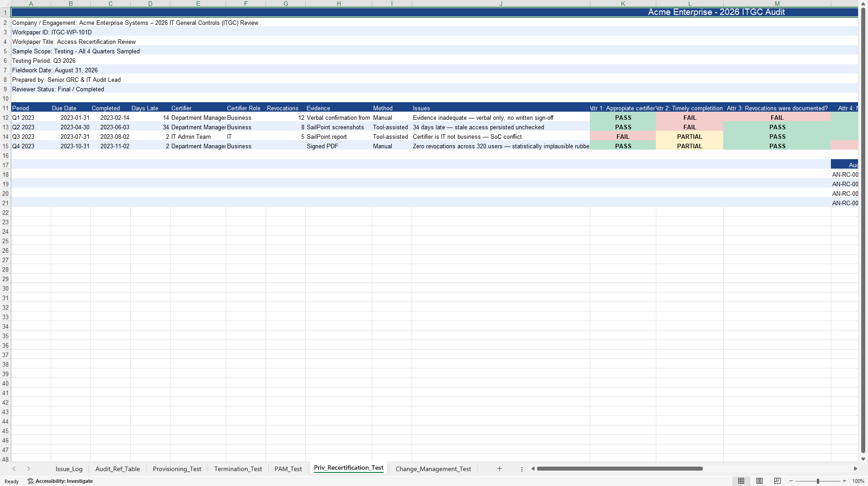Go to previous sheet tab arrow
This screenshot has width=868, height=486.
click(x=14, y=469)
